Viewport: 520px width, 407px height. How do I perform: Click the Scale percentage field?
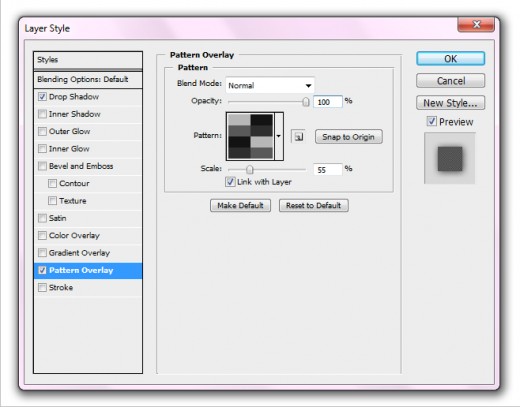(x=328, y=170)
